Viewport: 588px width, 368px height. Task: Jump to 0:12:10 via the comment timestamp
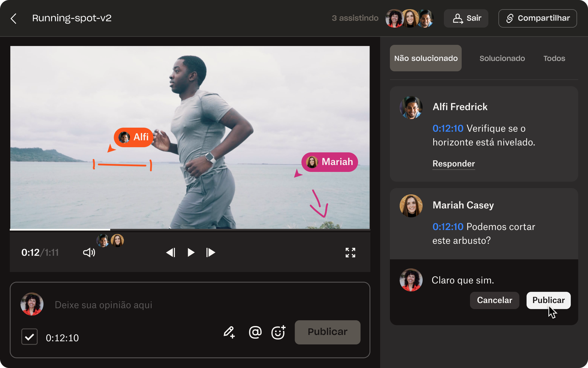[x=448, y=128]
